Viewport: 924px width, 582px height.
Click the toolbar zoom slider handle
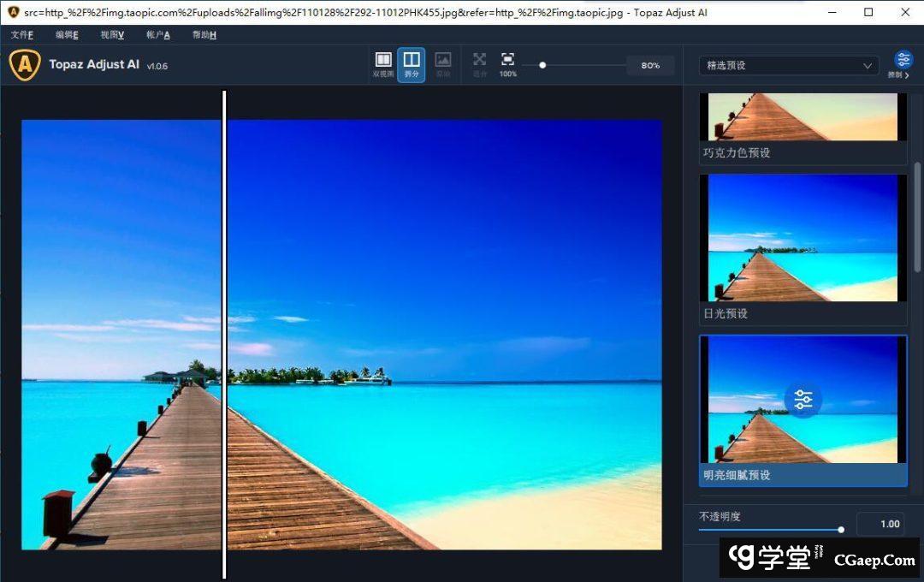click(542, 65)
